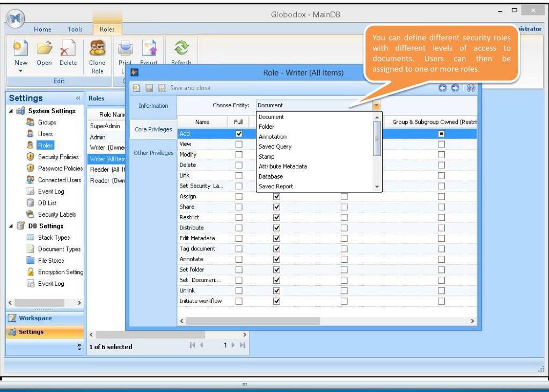The width and height of the screenshot is (549, 392).
Task: Click the Print List printer icon
Action: (x=126, y=48)
